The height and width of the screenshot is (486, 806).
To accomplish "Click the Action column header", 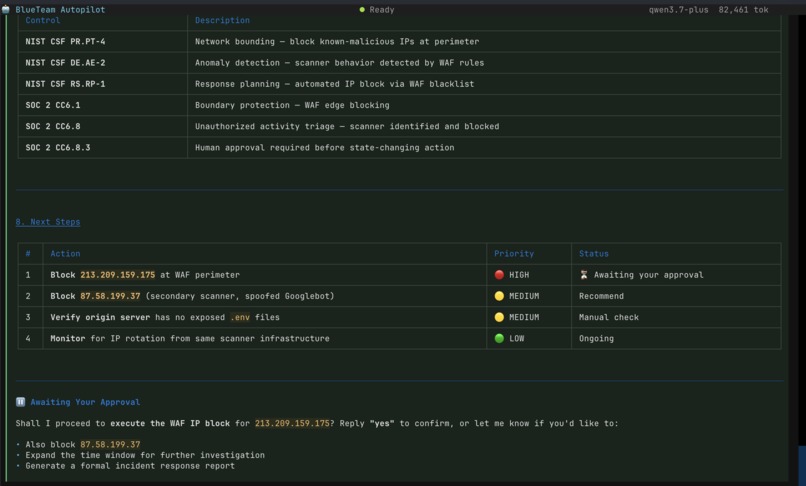I will [x=65, y=254].
